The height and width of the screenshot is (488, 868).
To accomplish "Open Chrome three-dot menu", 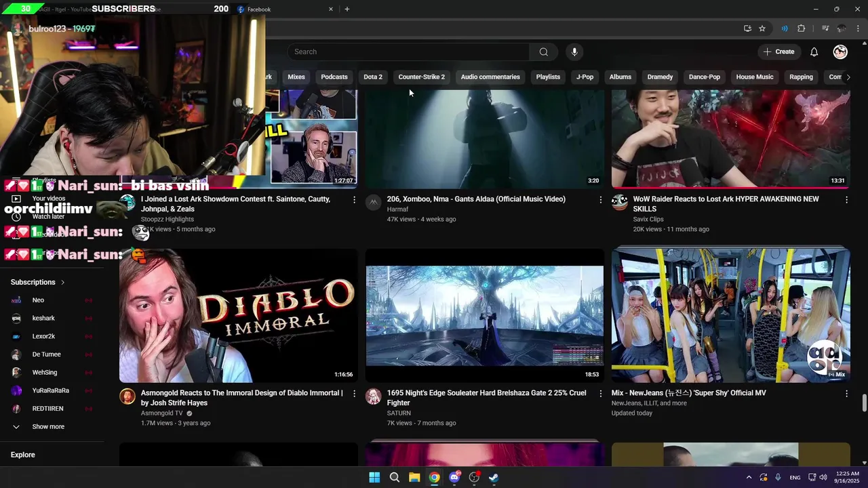I will pyautogui.click(x=858, y=28).
